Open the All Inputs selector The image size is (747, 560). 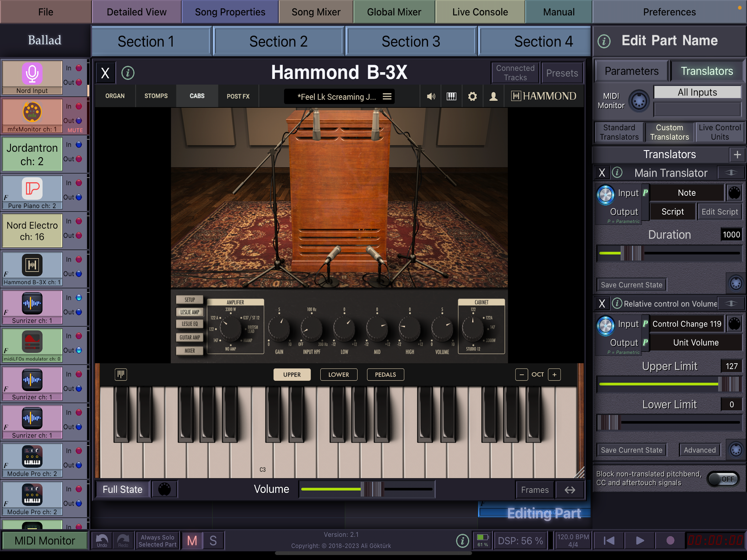pos(697,92)
